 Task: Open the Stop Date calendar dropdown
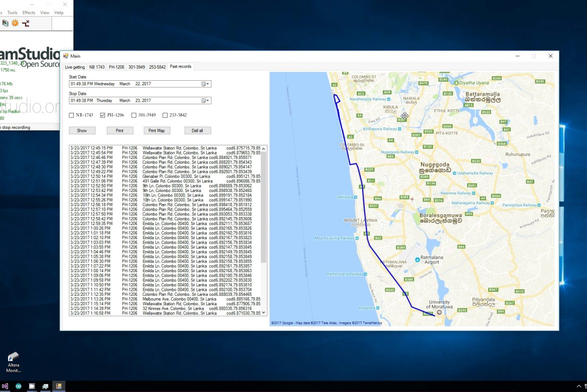tap(206, 101)
